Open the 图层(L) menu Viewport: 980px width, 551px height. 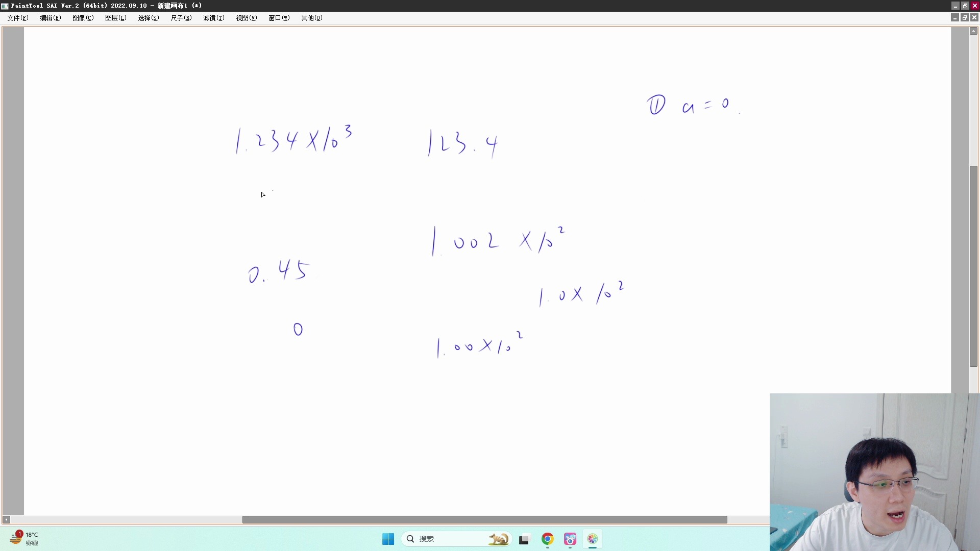[116, 18]
